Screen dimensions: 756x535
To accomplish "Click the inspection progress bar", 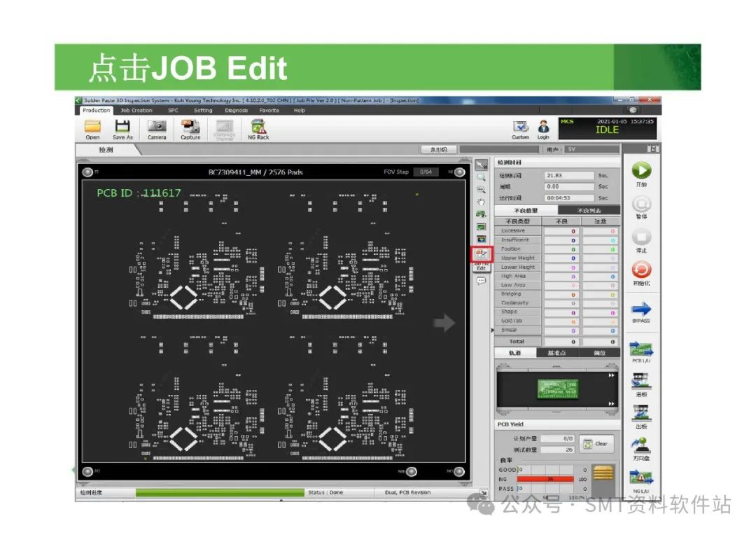I will [220, 492].
